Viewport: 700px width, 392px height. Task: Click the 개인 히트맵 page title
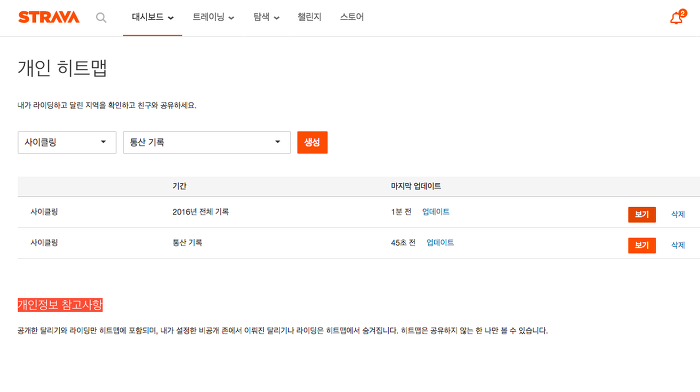tap(62, 68)
